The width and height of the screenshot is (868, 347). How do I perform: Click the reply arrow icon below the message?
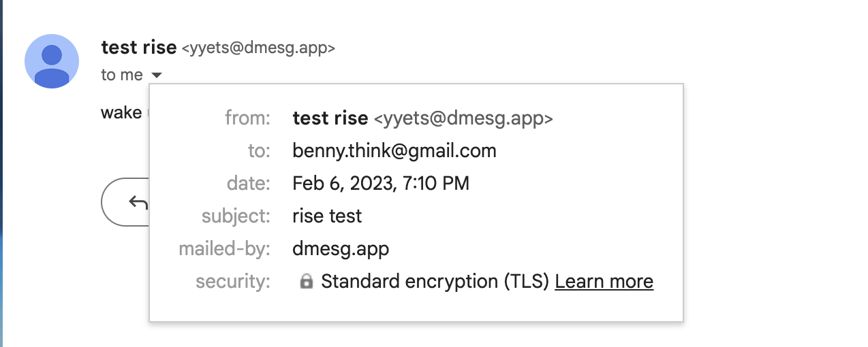coord(138,202)
